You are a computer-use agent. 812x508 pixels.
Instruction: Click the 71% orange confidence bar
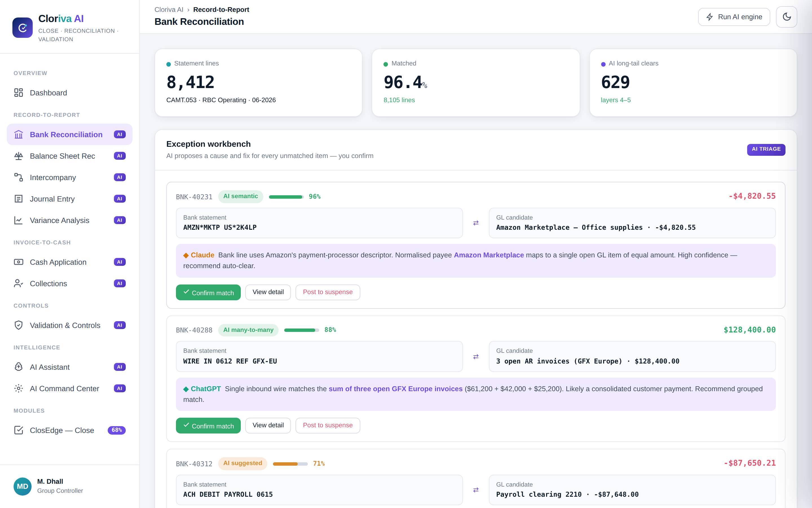pos(290,464)
